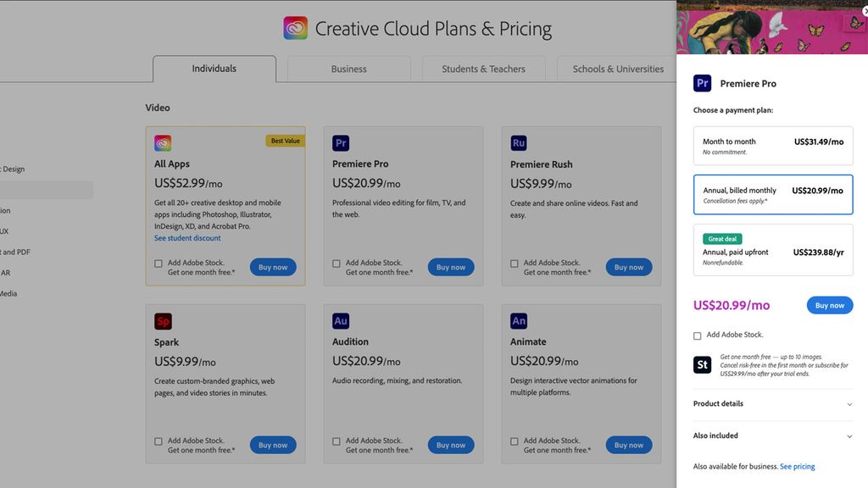Viewport: 868px width, 488px height.
Task: Enable Add Adobe Stock in the right panel
Action: (x=697, y=335)
